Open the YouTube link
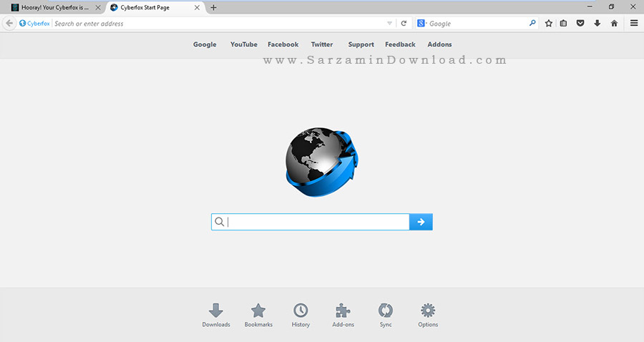The height and width of the screenshot is (342, 644). tap(243, 44)
